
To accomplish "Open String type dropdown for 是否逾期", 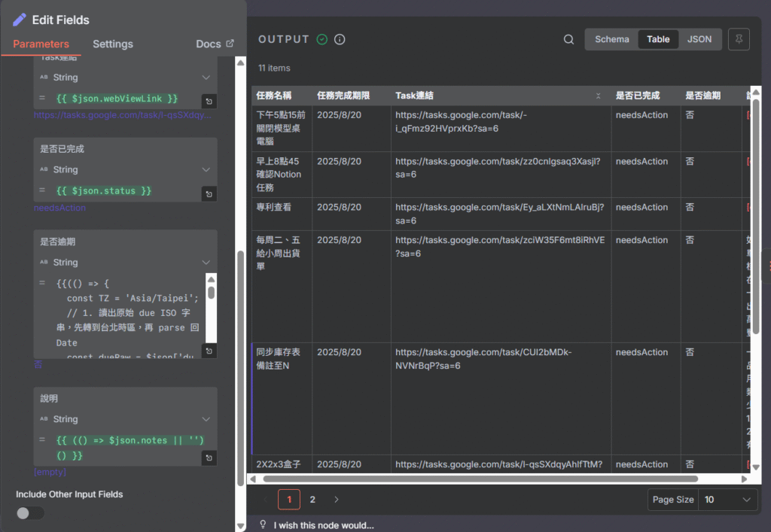I will click(x=125, y=263).
